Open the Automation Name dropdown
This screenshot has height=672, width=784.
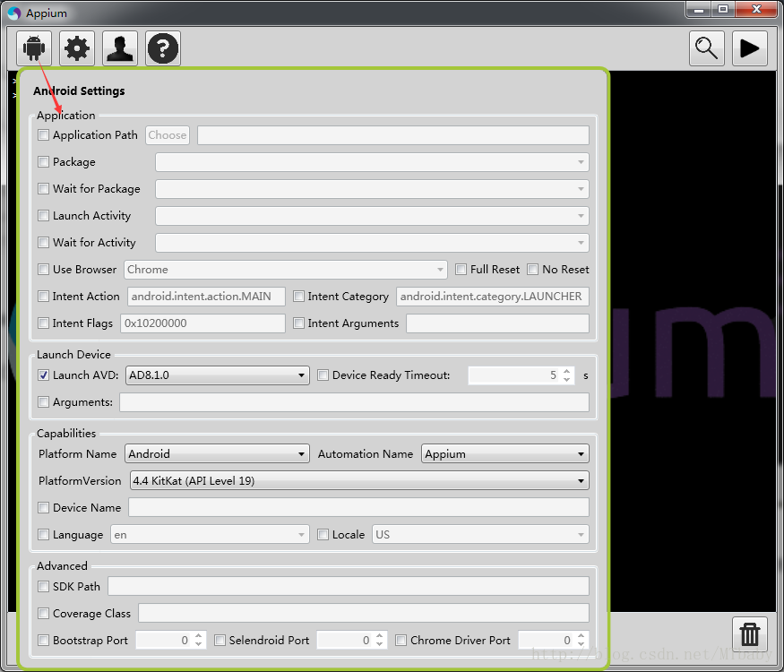pyautogui.click(x=504, y=454)
